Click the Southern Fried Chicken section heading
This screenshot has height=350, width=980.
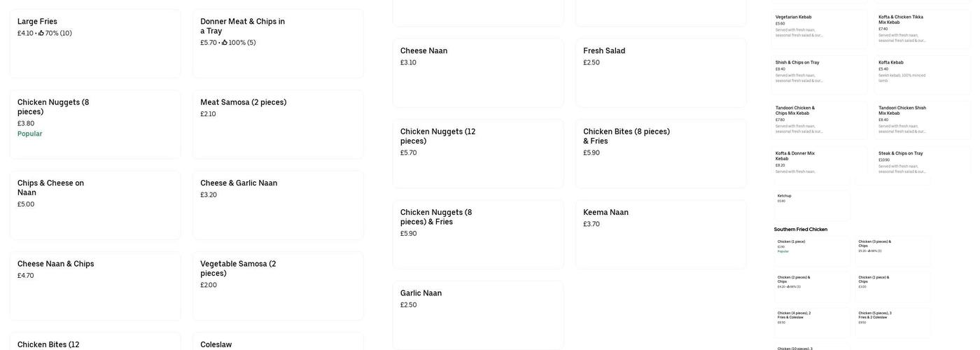[801, 230]
